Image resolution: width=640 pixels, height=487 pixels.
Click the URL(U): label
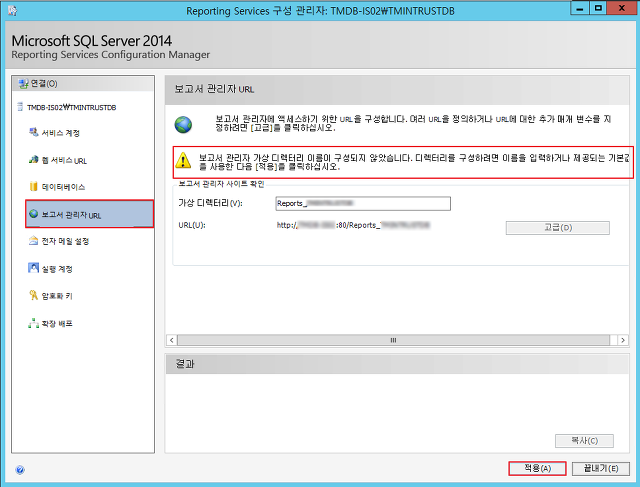191,225
